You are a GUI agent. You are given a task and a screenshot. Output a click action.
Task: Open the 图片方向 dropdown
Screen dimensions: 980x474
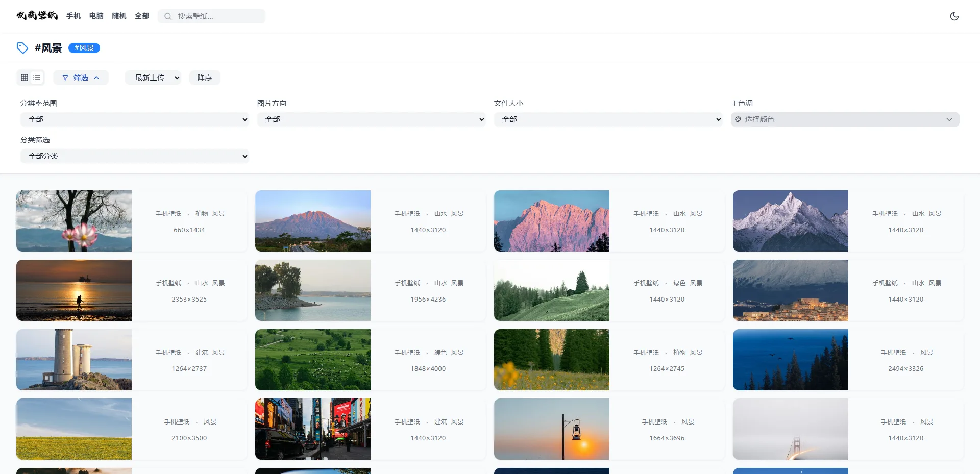pos(372,119)
